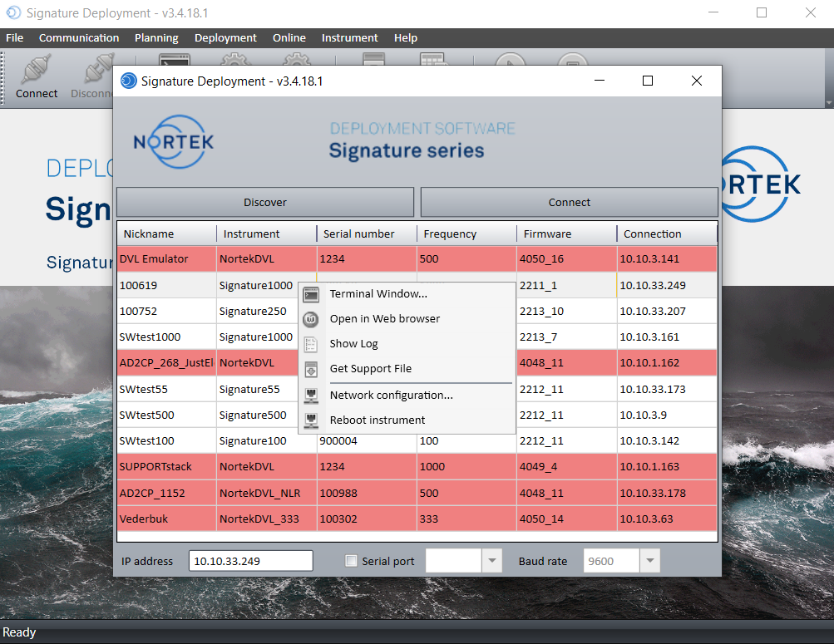Screen dimensions: 834x644
Task: Open the Help menu
Action: click(405, 37)
